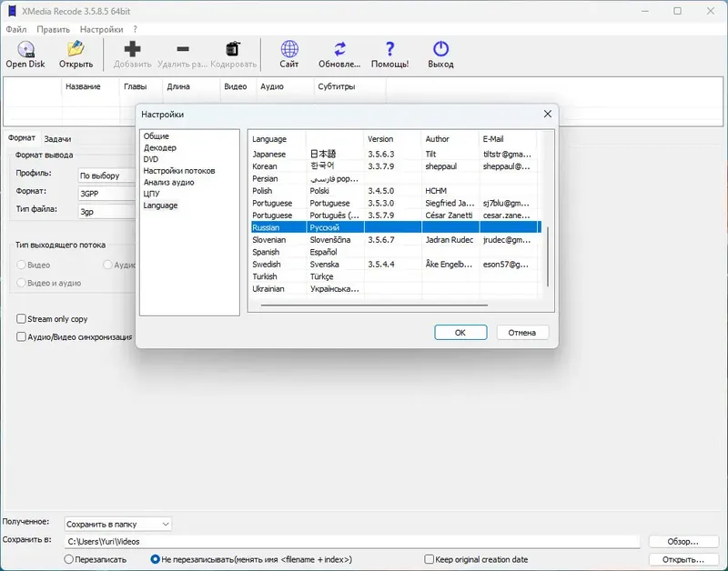Switch to the Задачи tab
The height and width of the screenshot is (571, 728).
click(x=57, y=139)
